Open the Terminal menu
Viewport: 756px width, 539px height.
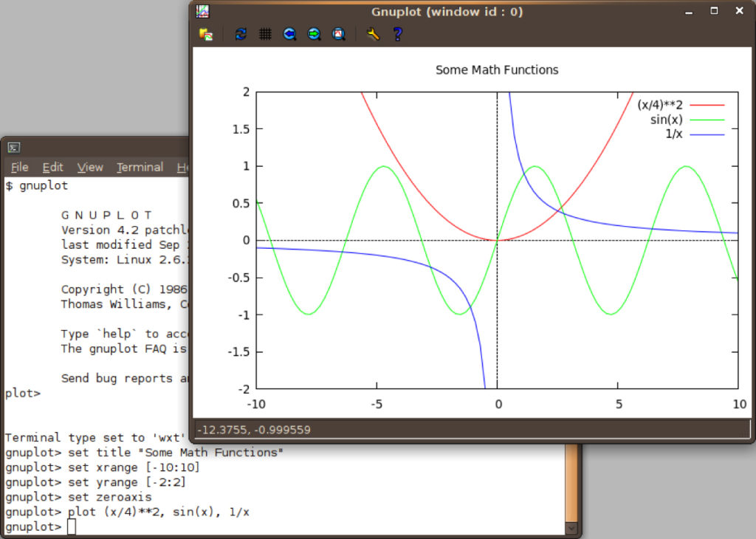140,167
